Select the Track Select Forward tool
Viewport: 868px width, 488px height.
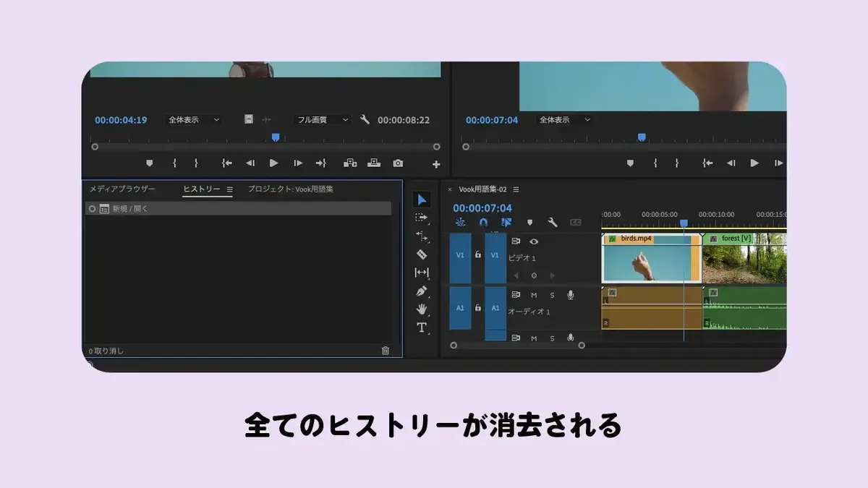point(422,218)
